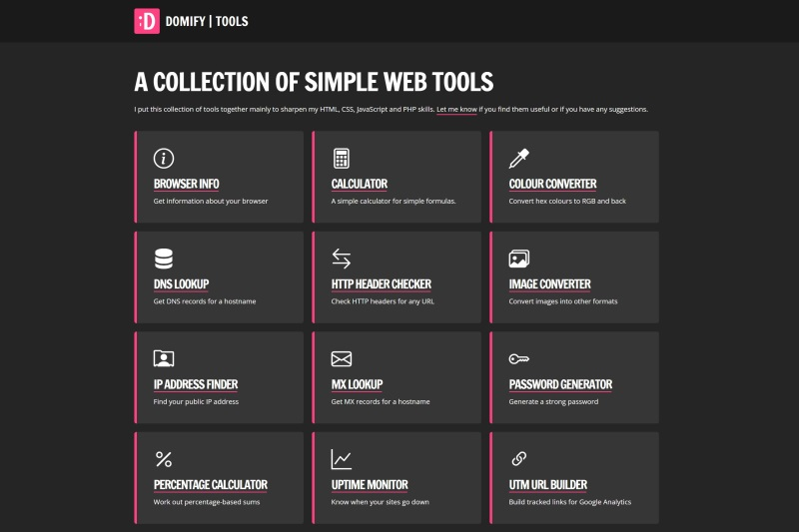Click the Colour Converter eyedropper icon
Image resolution: width=799 pixels, height=532 pixels.
(519, 158)
